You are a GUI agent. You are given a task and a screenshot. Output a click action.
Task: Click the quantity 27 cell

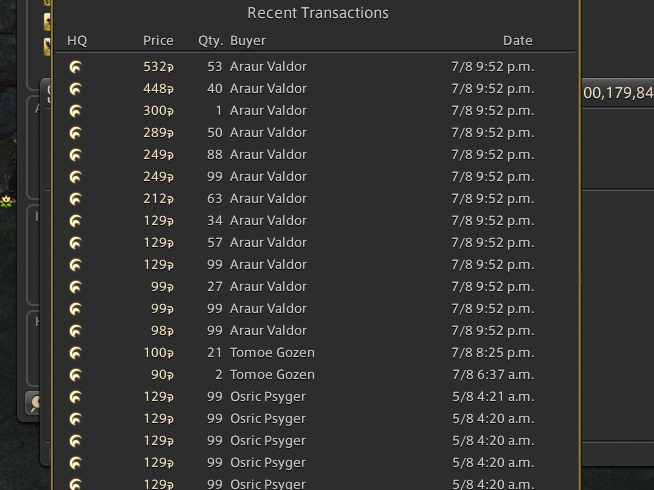pyautogui.click(x=215, y=287)
